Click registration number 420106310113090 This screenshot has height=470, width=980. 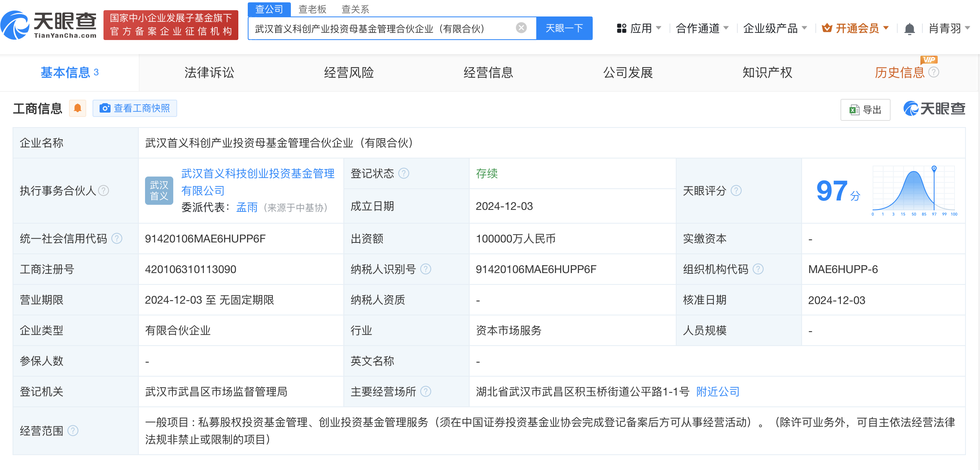click(x=191, y=269)
